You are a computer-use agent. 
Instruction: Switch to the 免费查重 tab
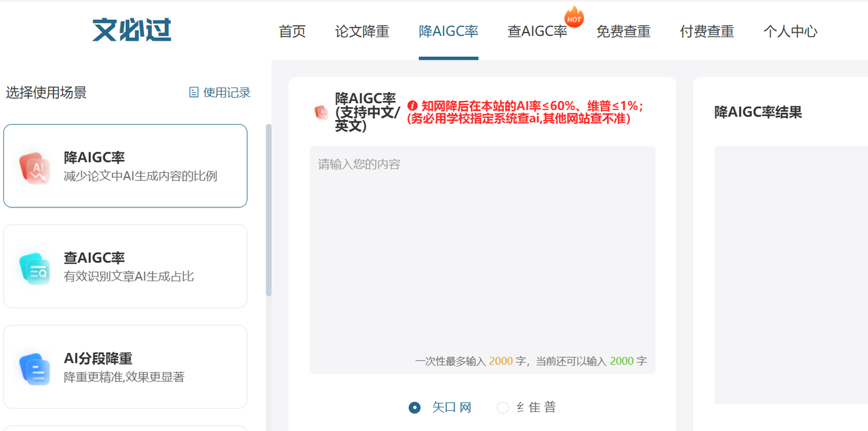coord(623,31)
